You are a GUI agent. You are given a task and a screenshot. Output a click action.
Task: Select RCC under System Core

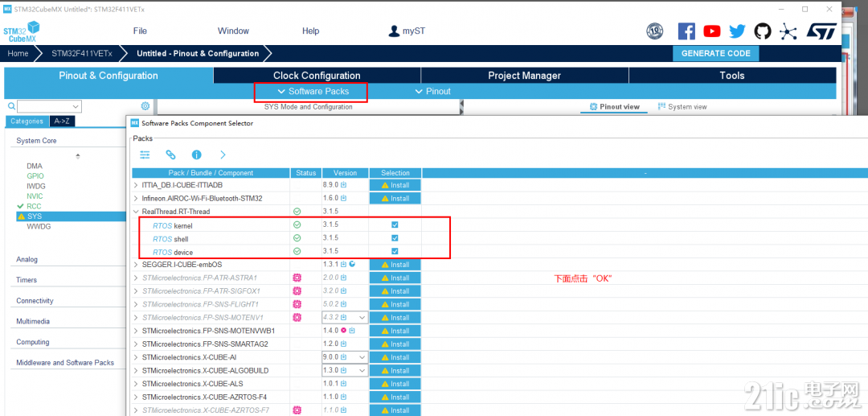pos(35,206)
